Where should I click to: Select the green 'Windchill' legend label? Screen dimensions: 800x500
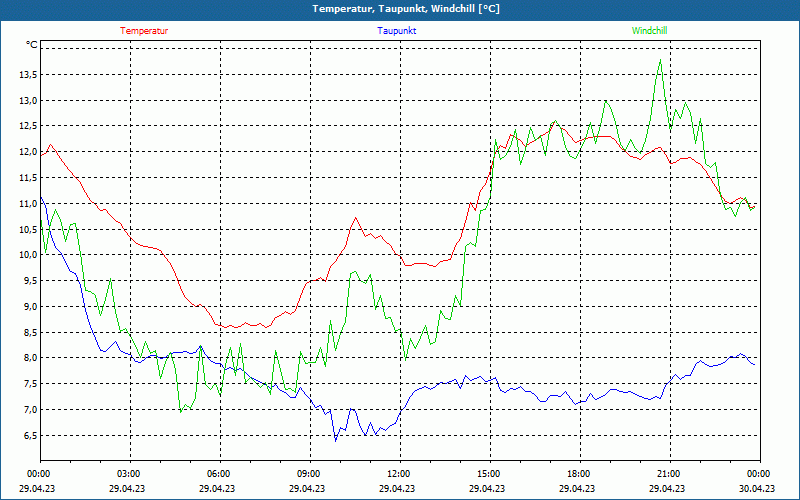tap(649, 31)
